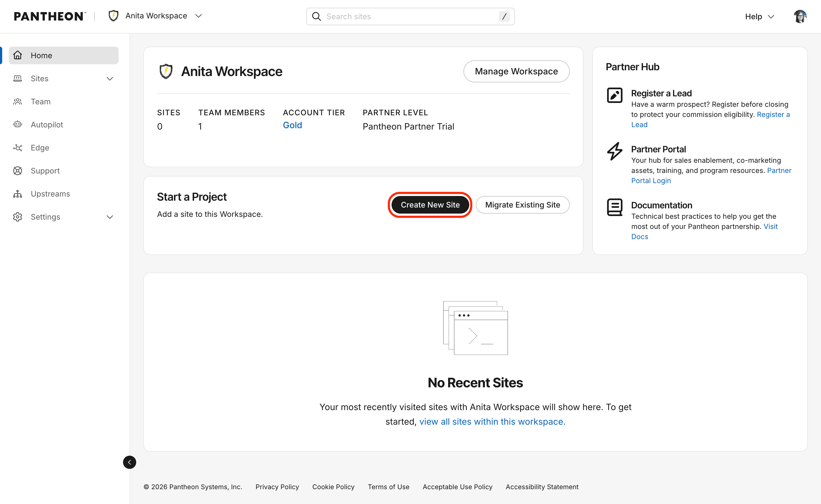Click the Autopilot robot icon
This screenshot has width=821, height=504.
(18, 124)
